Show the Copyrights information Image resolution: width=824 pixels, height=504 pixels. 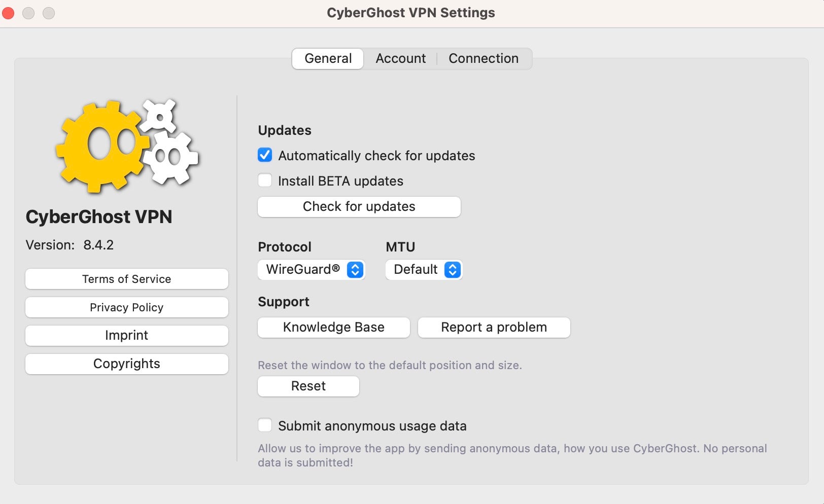(126, 364)
